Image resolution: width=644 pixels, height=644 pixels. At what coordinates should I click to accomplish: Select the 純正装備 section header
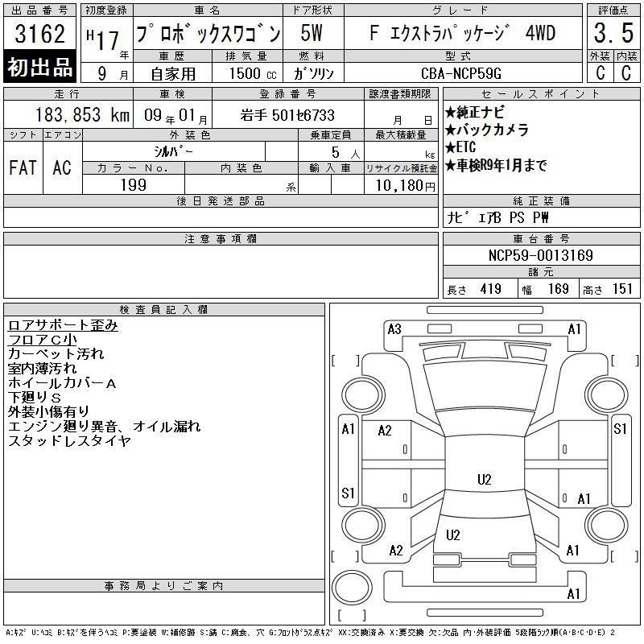click(541, 201)
